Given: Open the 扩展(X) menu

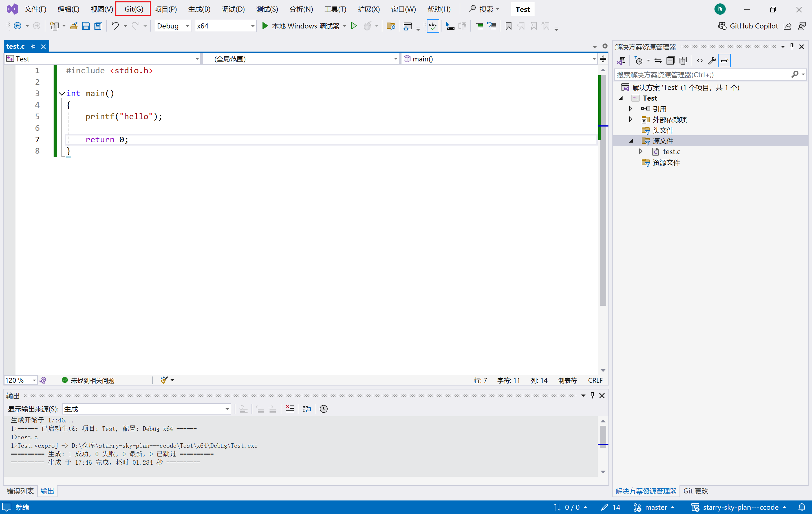Looking at the screenshot, I should (x=368, y=9).
